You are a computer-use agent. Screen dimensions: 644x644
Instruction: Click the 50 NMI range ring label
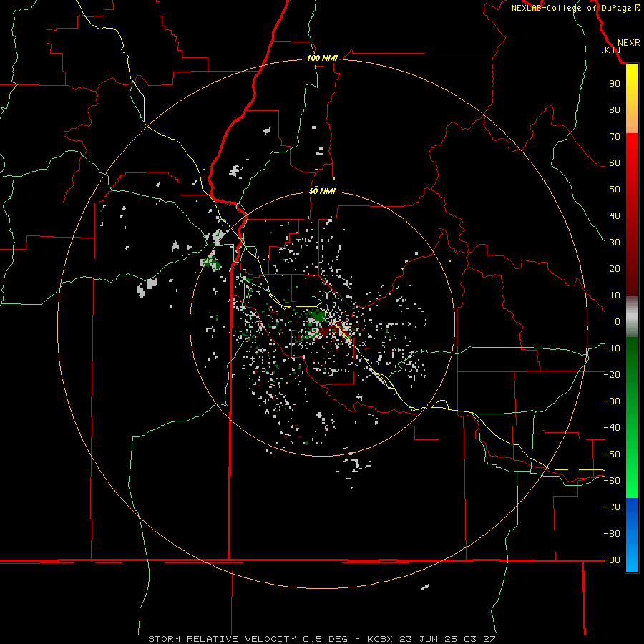(322, 191)
